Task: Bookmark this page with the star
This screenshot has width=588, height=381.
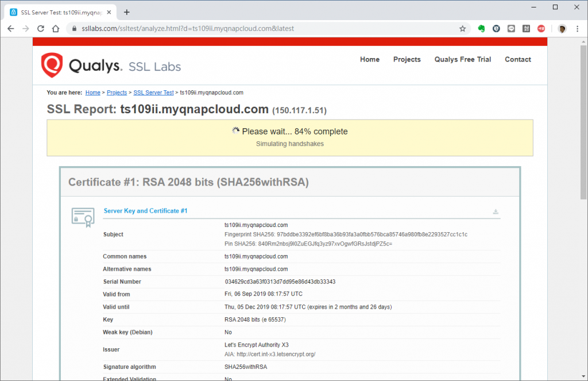Action: point(462,29)
